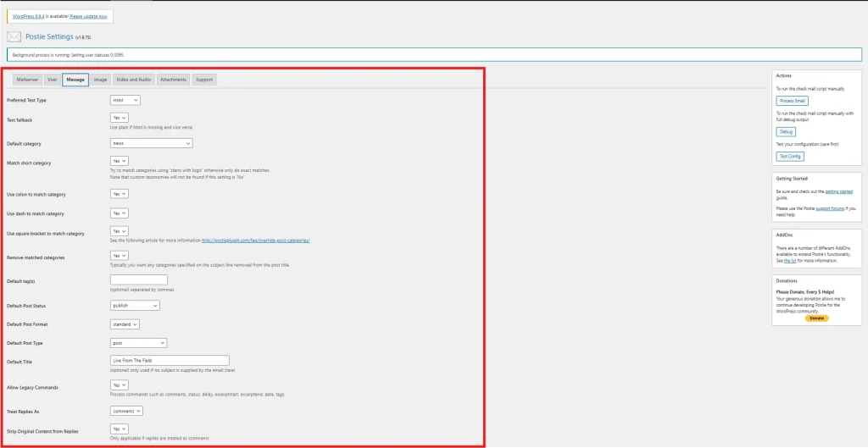Click the 'Donations' panel heading
The height and width of the screenshot is (448, 868).
point(787,281)
